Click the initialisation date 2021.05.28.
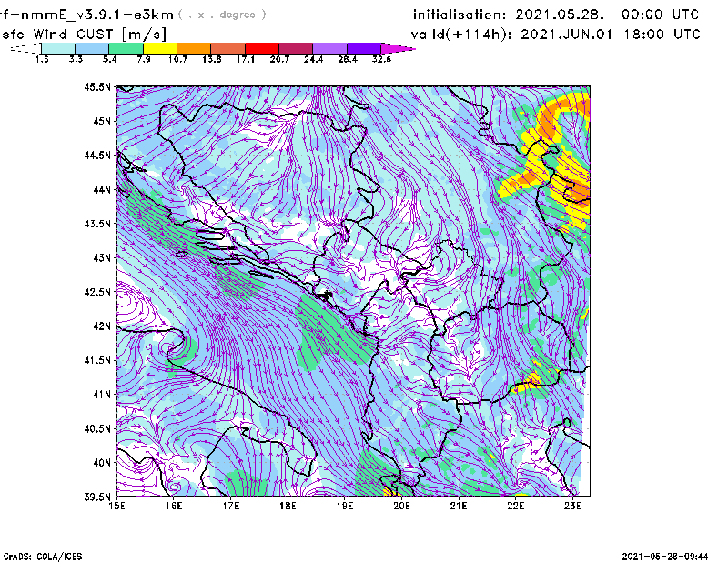The image size is (728, 562). coord(560,15)
